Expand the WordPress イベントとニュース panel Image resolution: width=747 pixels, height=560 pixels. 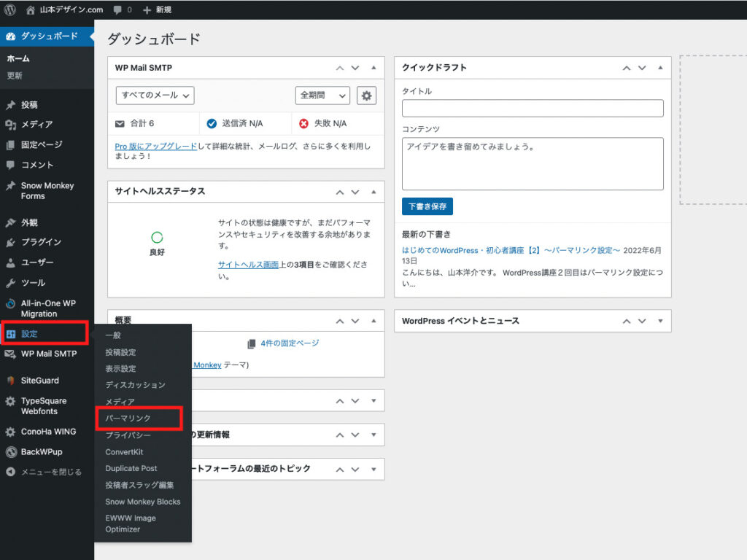coord(660,321)
